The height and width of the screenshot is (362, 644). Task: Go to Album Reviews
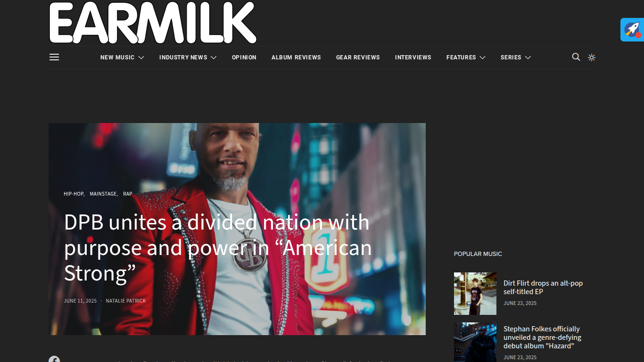coord(296,58)
